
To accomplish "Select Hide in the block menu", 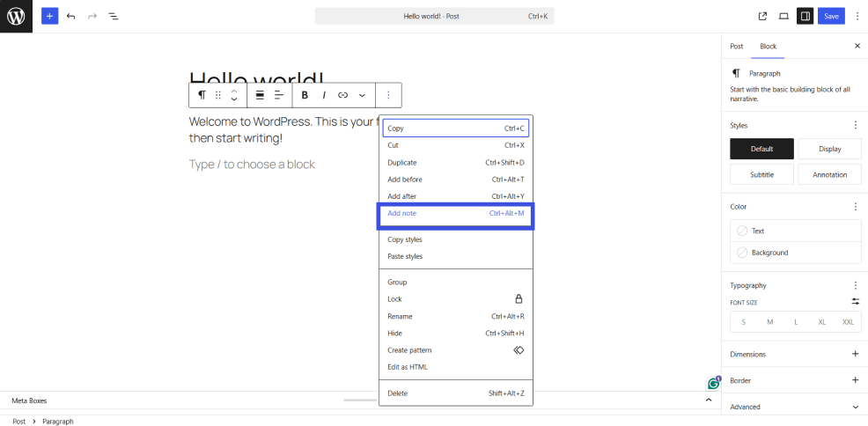I will (456, 334).
